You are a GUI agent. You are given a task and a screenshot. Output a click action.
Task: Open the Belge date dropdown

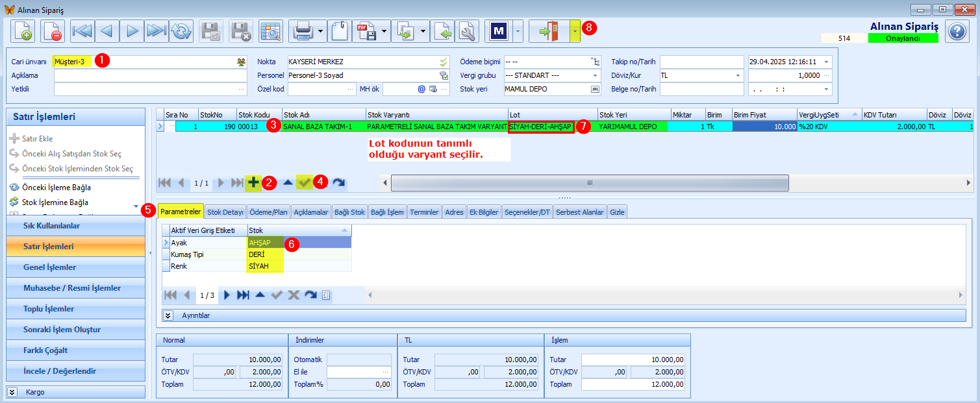(x=827, y=89)
